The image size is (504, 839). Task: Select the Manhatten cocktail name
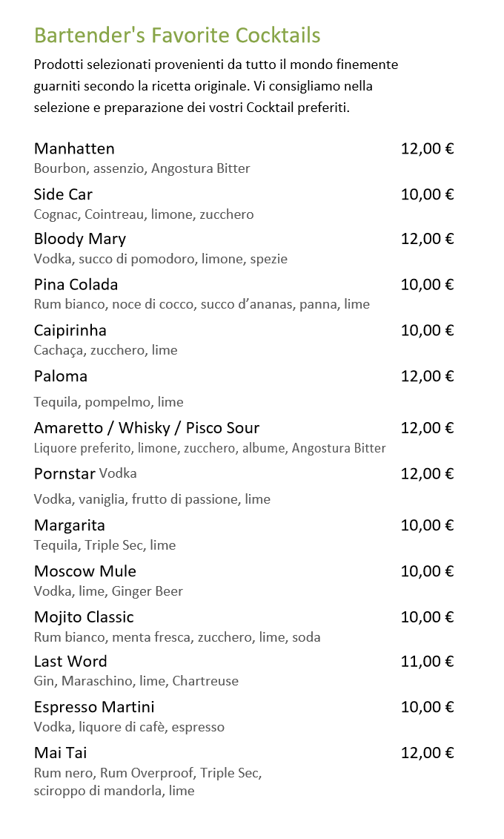(74, 148)
